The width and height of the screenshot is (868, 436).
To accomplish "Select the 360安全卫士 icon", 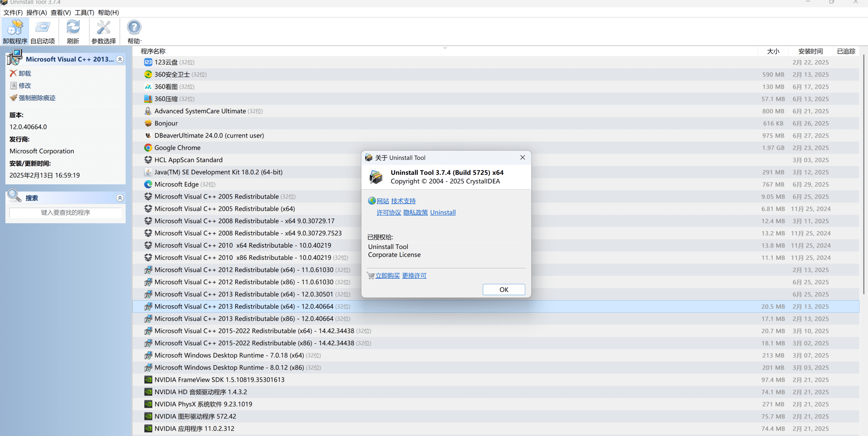I will pos(148,75).
